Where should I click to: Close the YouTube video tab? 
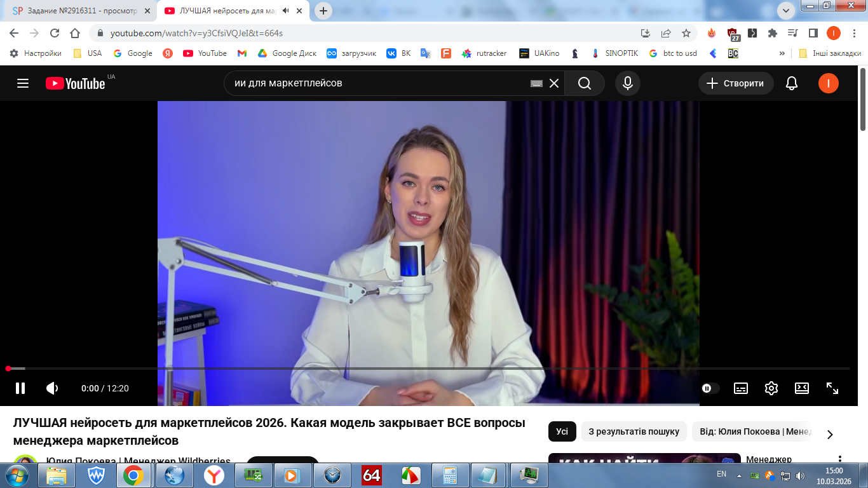299,11
